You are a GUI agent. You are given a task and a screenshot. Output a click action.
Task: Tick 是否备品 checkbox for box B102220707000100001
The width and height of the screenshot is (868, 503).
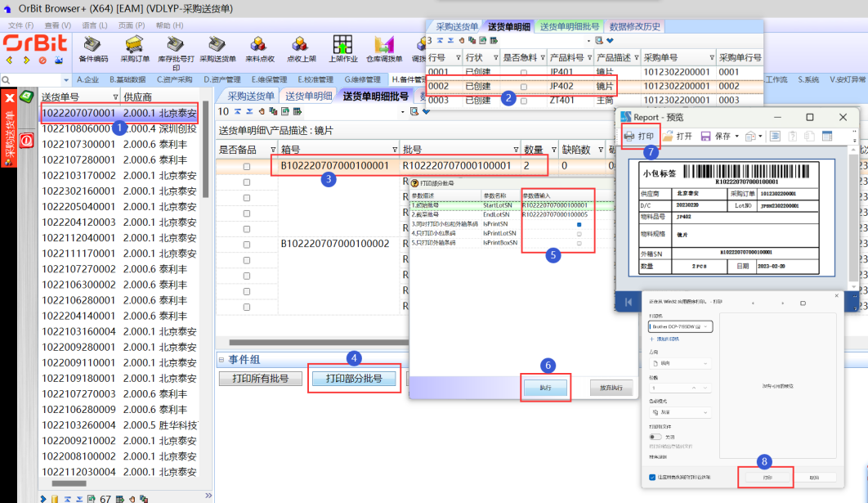pos(247,166)
